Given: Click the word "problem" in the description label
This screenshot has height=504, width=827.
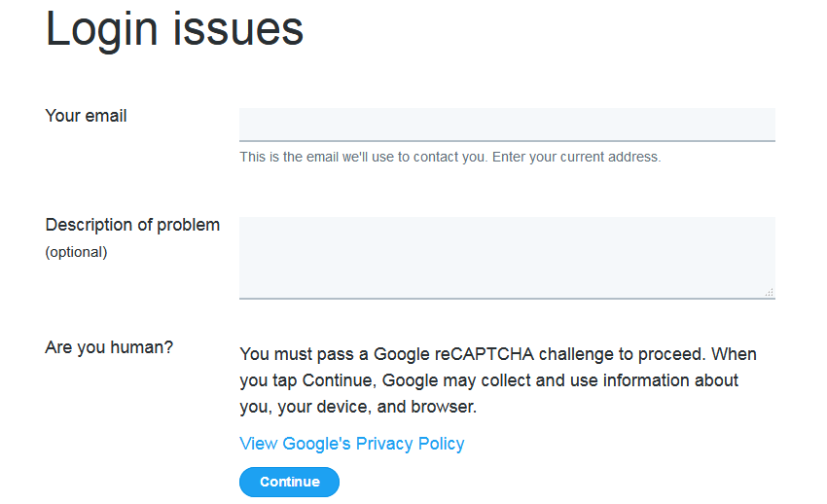Looking at the screenshot, I should [x=189, y=226].
